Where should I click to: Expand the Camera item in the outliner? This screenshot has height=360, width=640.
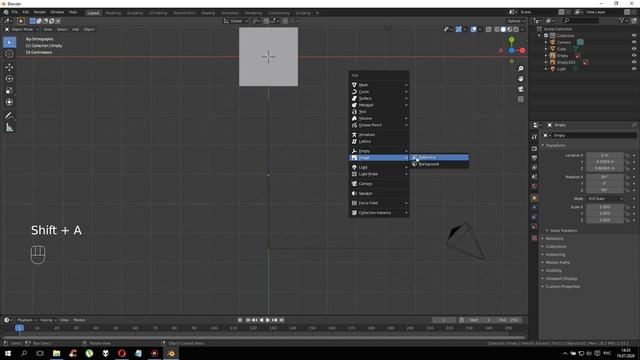click(546, 42)
